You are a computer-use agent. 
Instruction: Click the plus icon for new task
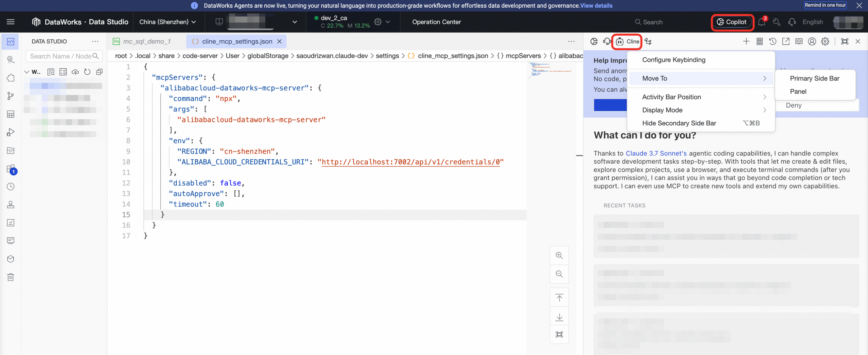point(746,41)
